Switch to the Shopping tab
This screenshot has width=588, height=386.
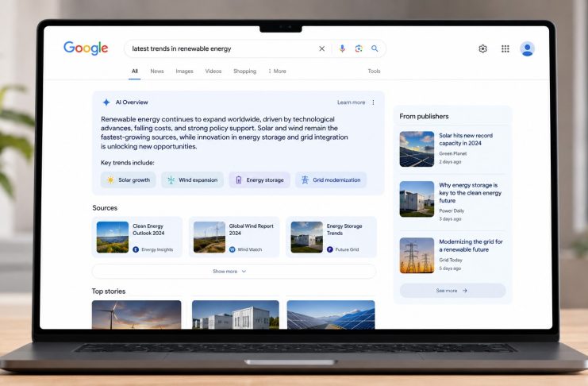coord(245,71)
